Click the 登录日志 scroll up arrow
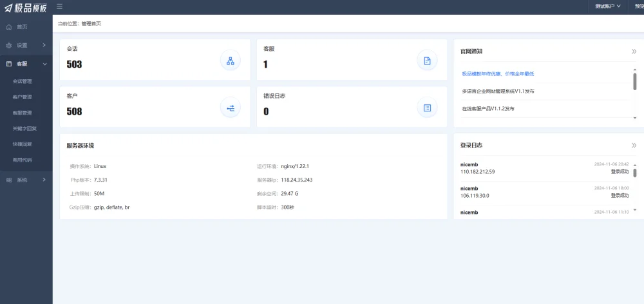The width and height of the screenshot is (644, 304). (x=635, y=165)
